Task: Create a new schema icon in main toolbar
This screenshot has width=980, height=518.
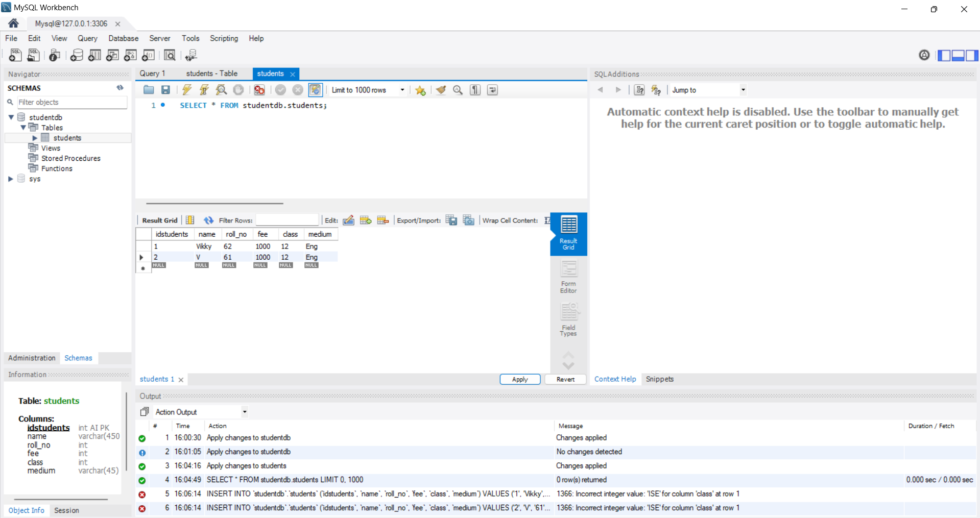Action: coord(77,55)
